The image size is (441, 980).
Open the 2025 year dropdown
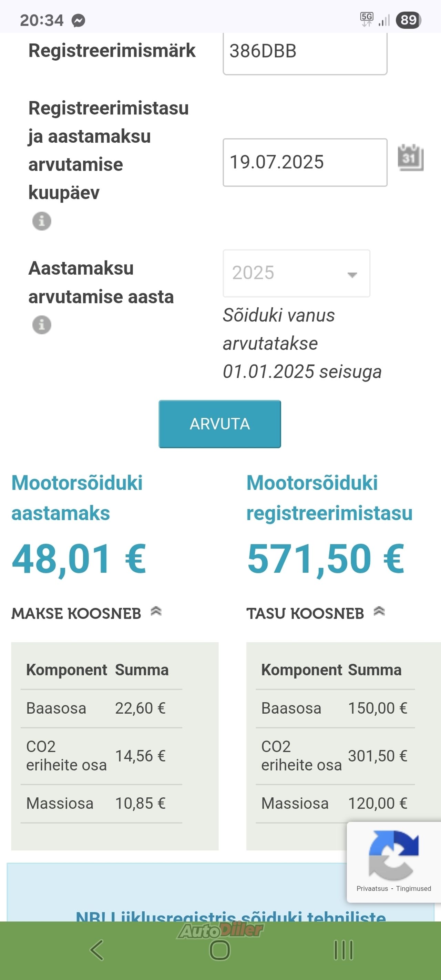click(x=296, y=273)
